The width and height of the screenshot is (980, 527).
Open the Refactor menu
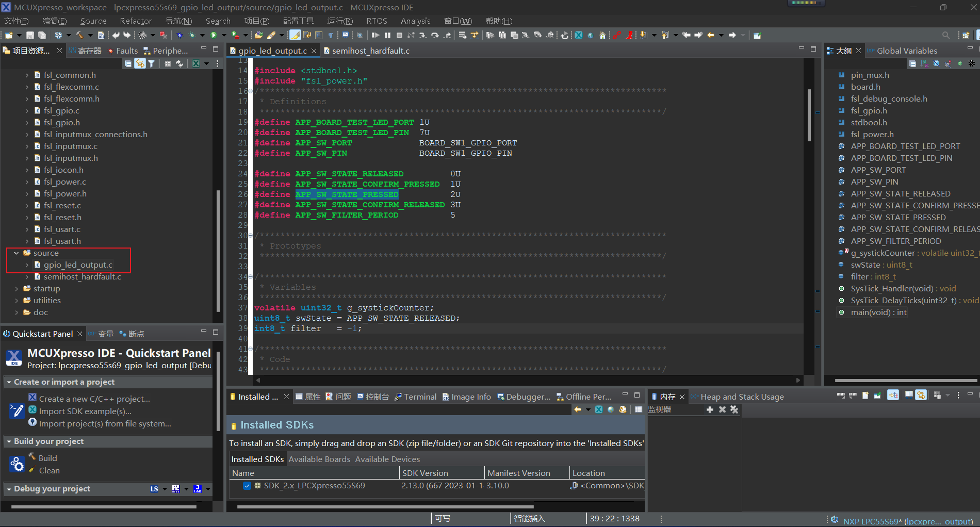[x=136, y=21]
